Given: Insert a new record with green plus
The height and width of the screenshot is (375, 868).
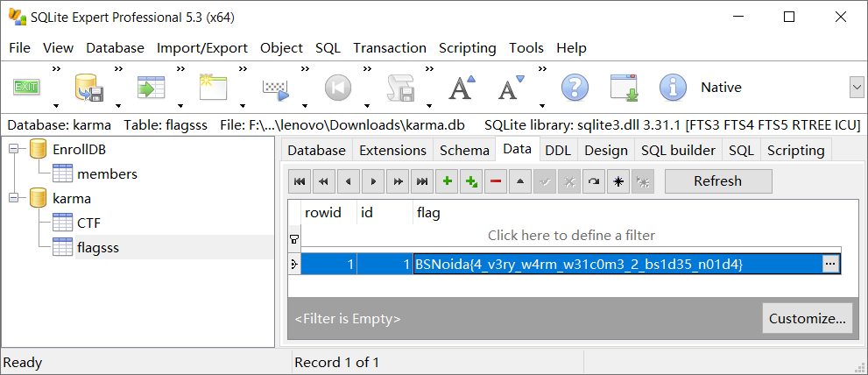Looking at the screenshot, I should click(x=447, y=181).
